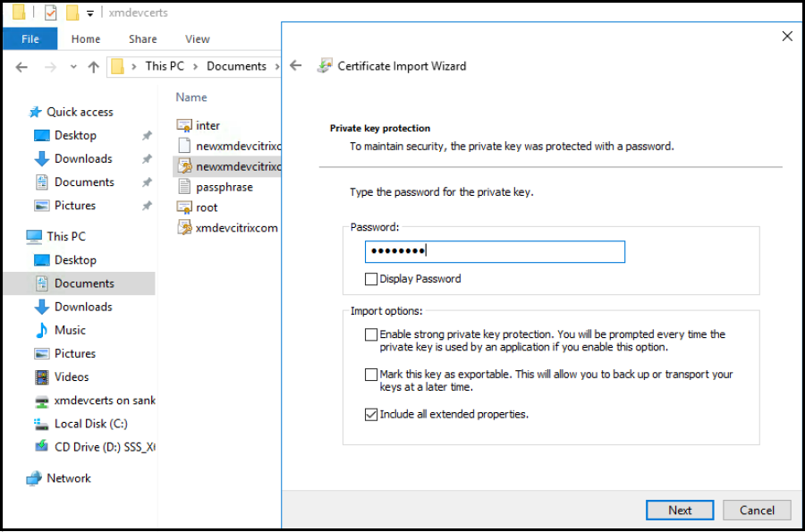Image resolution: width=805 pixels, height=532 pixels.
Task: Open Quick access in the sidebar
Action: tap(71, 112)
